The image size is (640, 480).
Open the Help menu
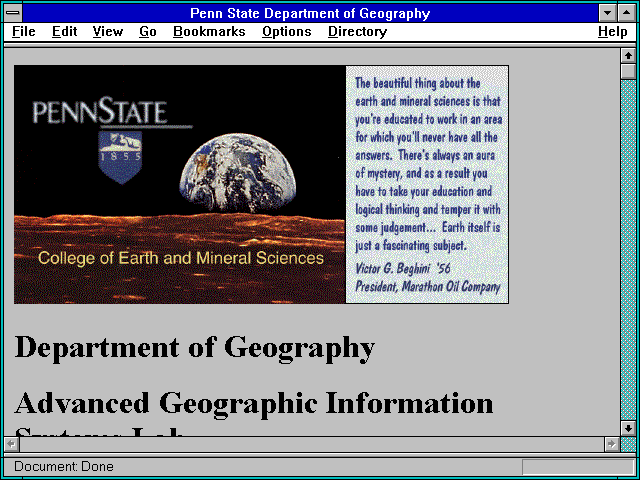coord(613,32)
